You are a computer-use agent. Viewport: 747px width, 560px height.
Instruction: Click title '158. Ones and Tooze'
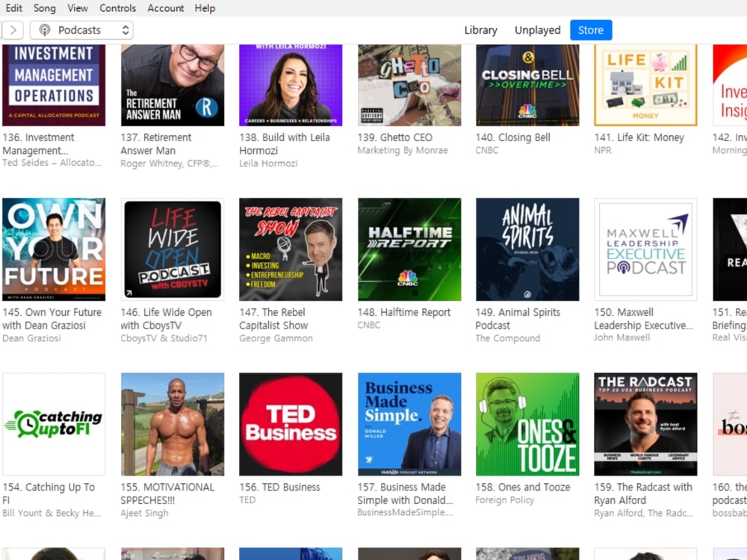point(523,487)
